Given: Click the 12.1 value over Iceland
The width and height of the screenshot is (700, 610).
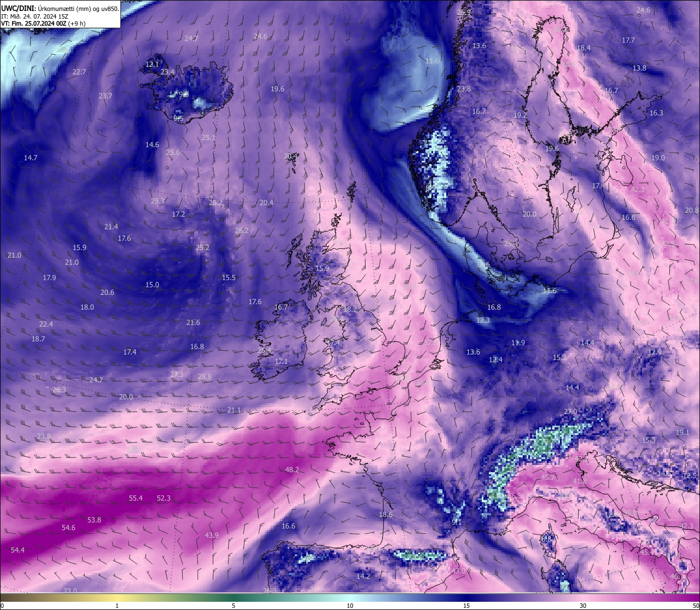Looking at the screenshot, I should 152,64.
